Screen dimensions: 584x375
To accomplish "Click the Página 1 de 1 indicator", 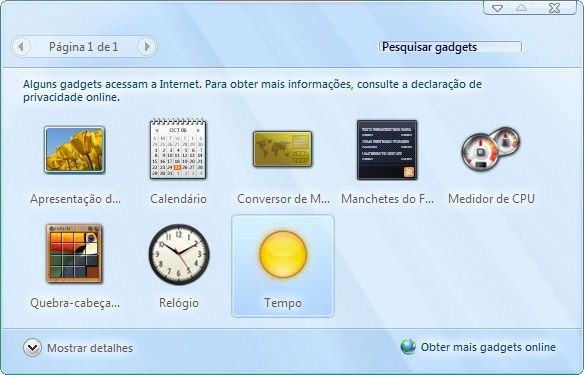I will coord(83,47).
